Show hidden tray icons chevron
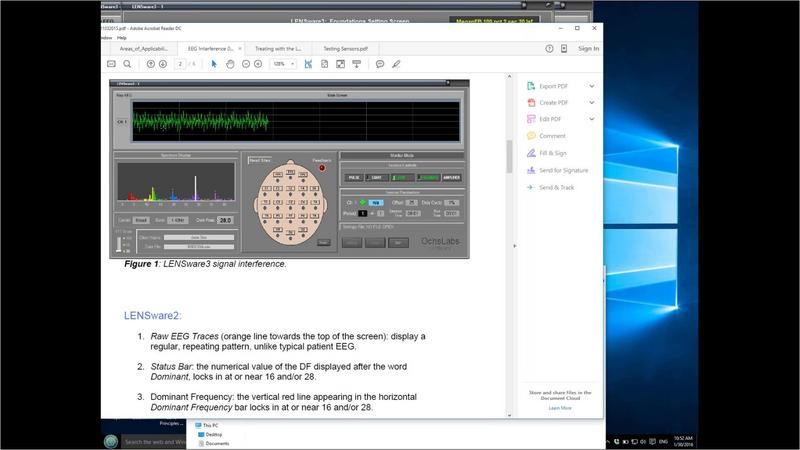The image size is (800, 450). click(x=608, y=442)
